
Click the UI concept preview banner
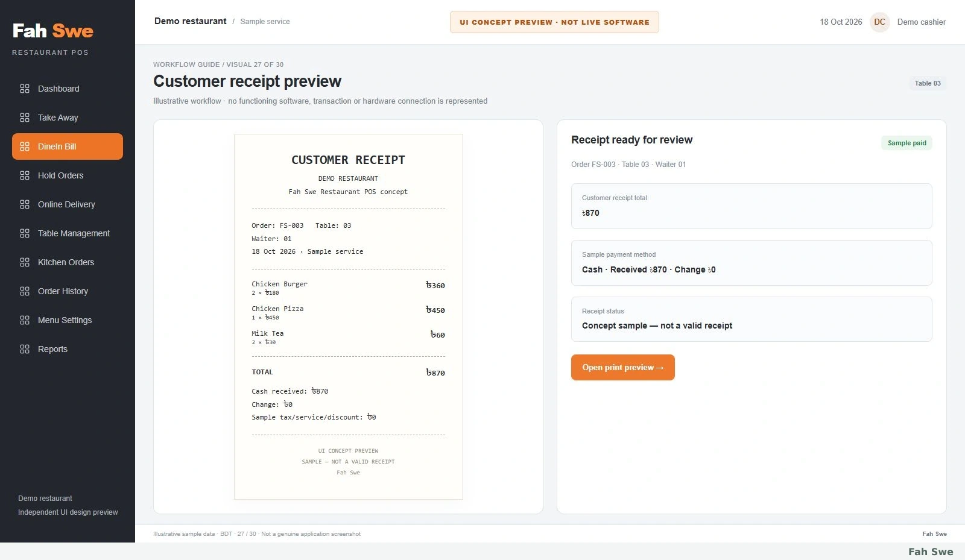point(554,22)
